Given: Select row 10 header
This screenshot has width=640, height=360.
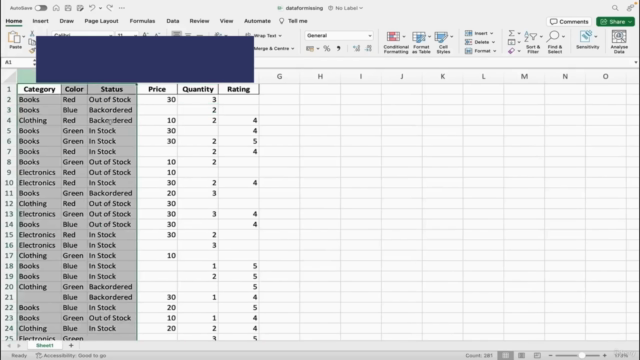Looking at the screenshot, I should pyautogui.click(x=9, y=183).
